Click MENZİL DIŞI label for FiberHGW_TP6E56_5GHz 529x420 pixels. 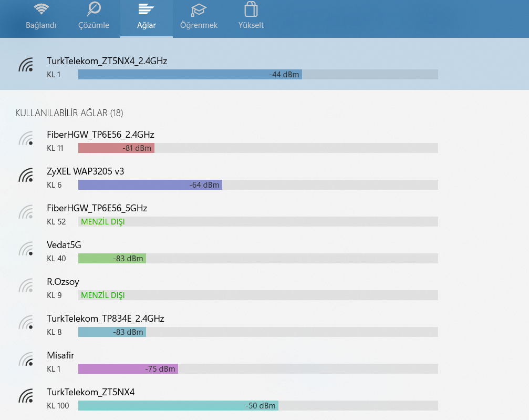point(103,222)
